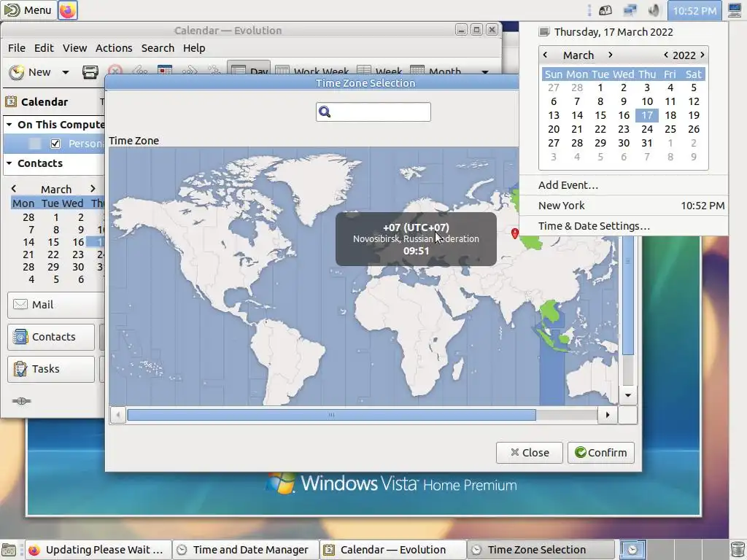747x560 pixels.
Task: Open the Menu button in the top panel
Action: coord(28,10)
